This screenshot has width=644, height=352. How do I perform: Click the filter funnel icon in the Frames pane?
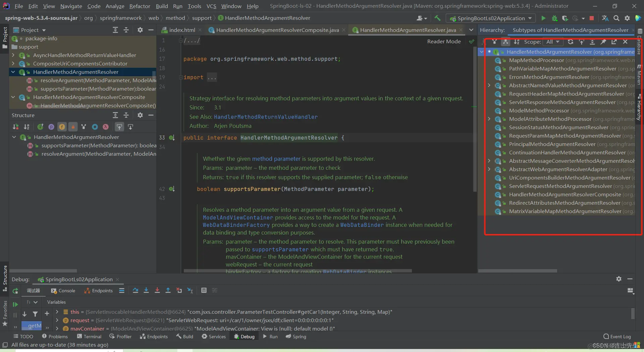click(35, 314)
